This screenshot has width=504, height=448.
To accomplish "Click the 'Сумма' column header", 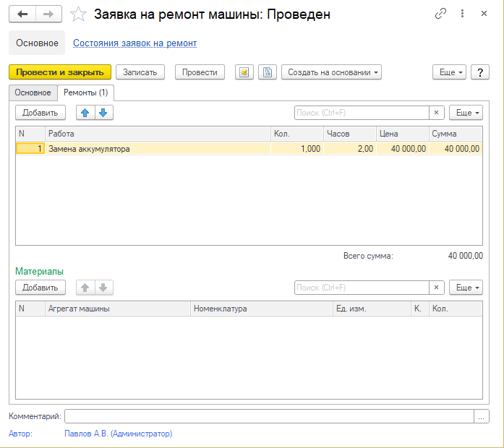I will [456, 134].
